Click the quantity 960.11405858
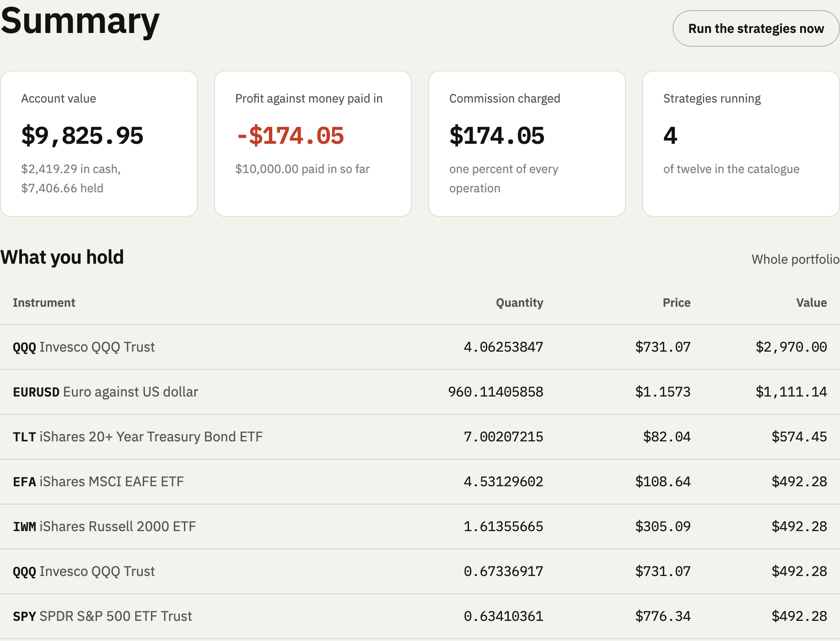 495,392
